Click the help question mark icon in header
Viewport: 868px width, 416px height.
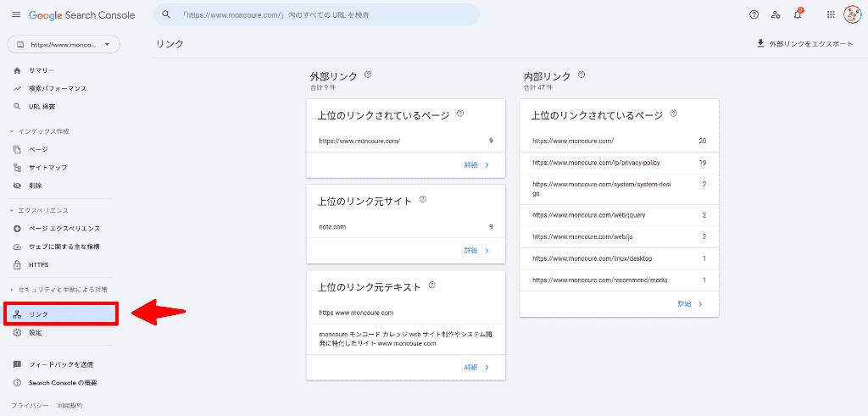click(754, 14)
